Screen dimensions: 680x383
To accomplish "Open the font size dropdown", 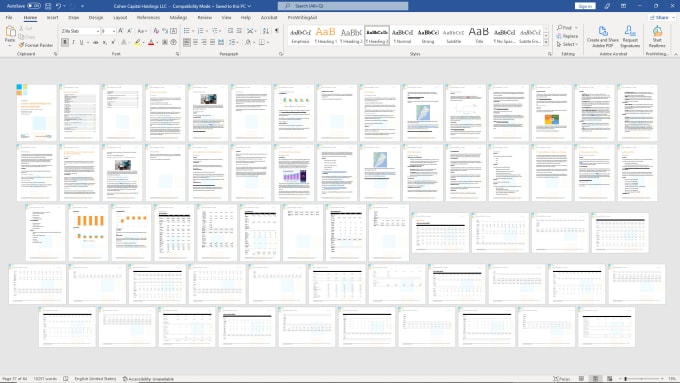I will pos(114,31).
